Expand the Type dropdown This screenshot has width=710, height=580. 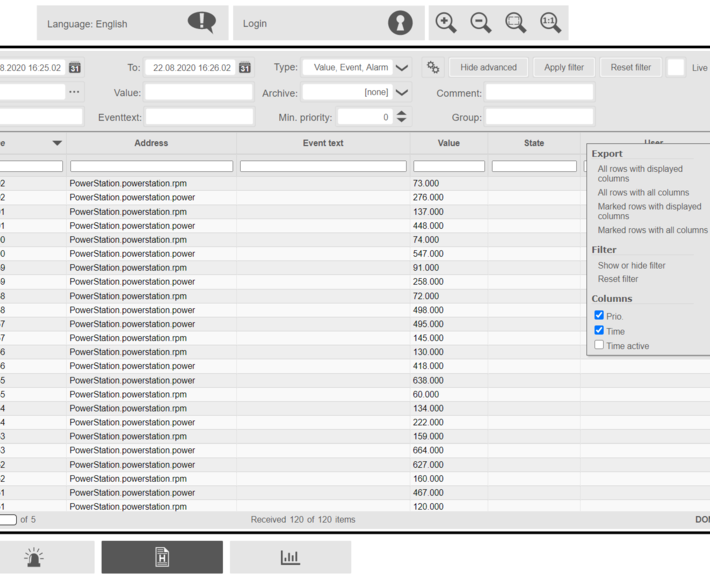point(402,68)
